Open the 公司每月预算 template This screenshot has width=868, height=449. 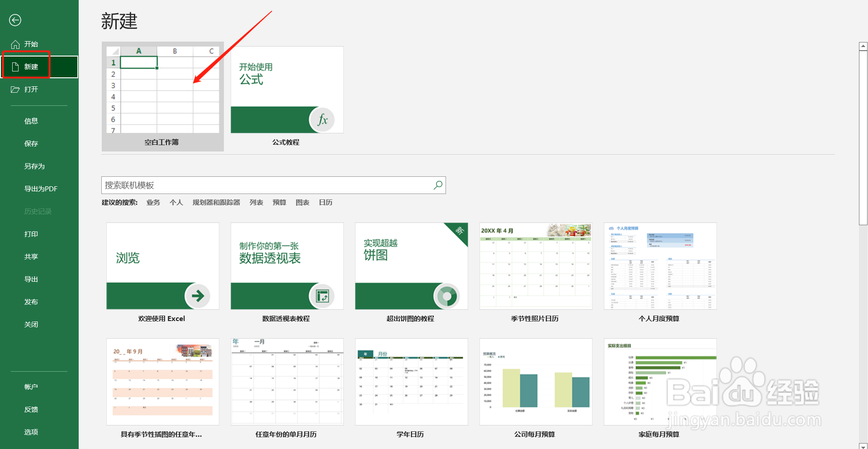point(536,388)
